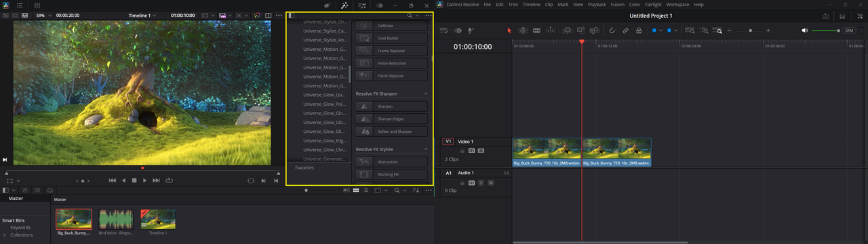Select the Selection Mode arrow tool
Image resolution: width=868 pixels, height=244 pixels.
click(x=509, y=30)
